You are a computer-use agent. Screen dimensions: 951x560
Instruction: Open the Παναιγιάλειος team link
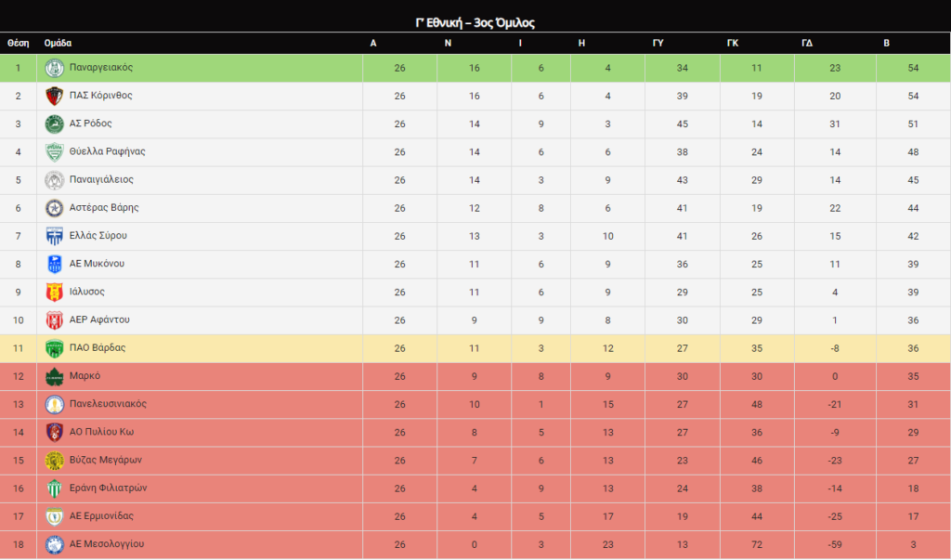(101, 179)
